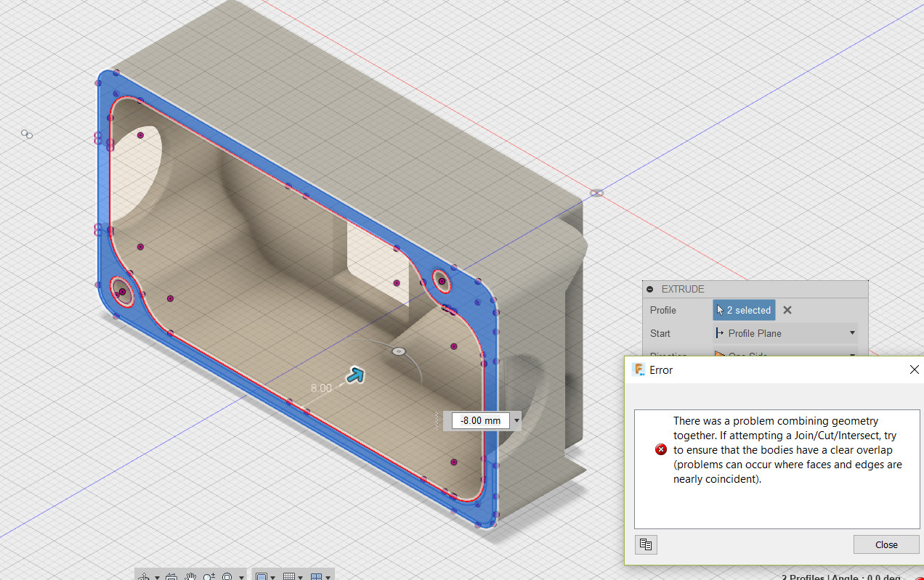Screen dimensions: 924x580
Task: Clear profile selection with the X
Action: tap(787, 310)
